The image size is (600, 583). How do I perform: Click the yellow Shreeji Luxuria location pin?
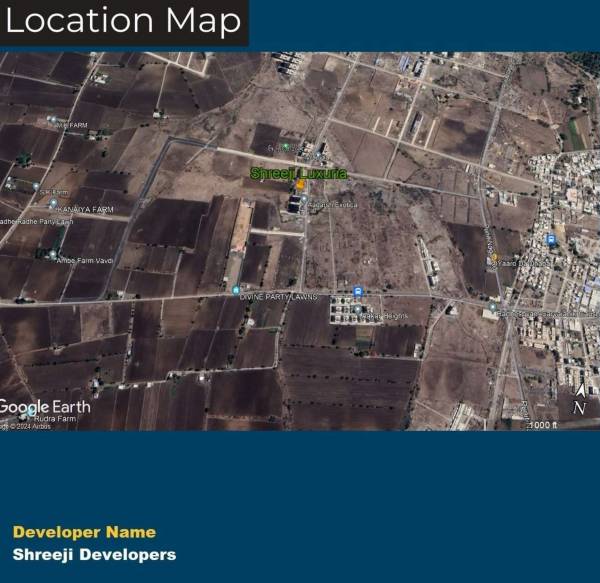click(x=300, y=185)
